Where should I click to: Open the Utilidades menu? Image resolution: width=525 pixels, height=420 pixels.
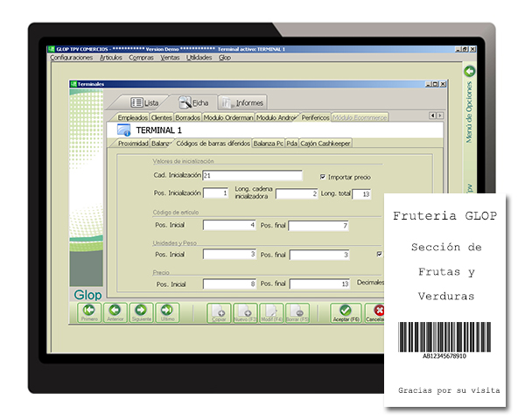tap(199, 58)
